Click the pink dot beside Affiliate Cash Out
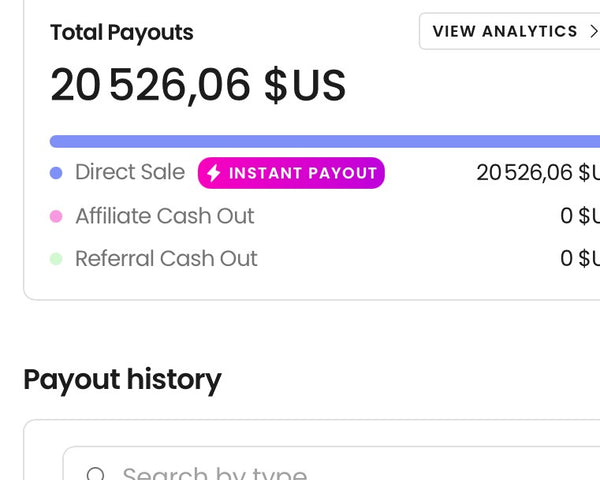Image resolution: width=600 pixels, height=480 pixels. (56, 216)
